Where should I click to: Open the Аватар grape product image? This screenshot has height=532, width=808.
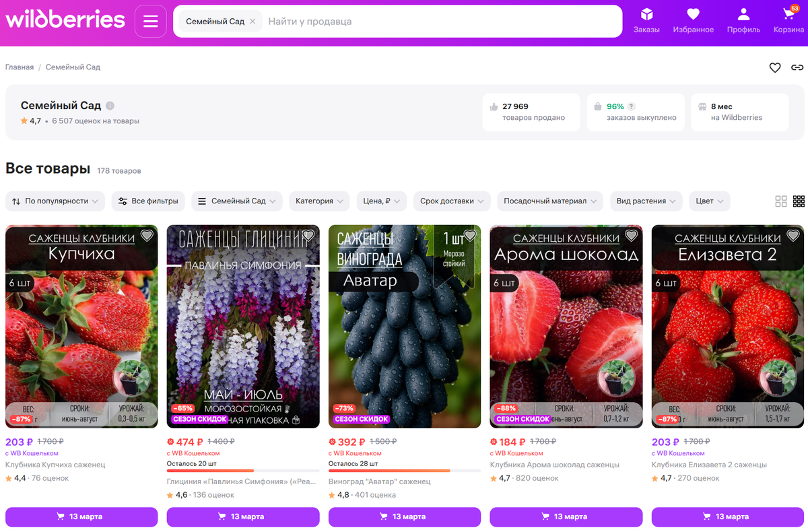pyautogui.click(x=405, y=327)
